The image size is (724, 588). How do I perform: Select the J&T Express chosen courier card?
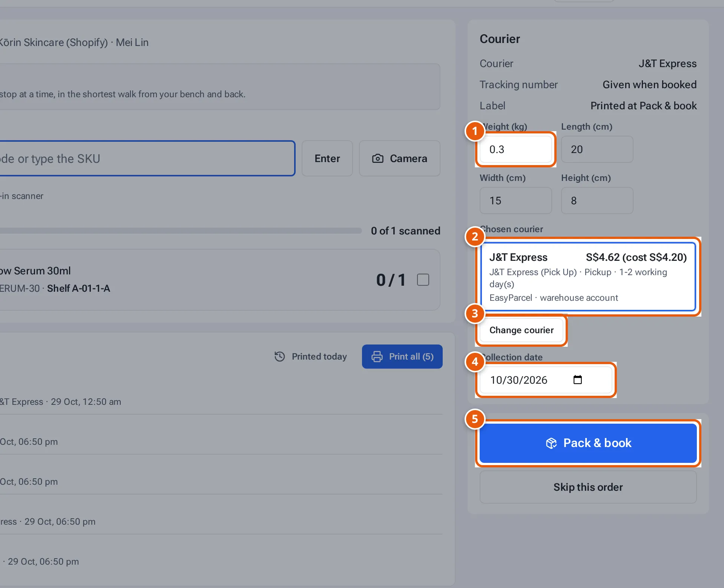(588, 277)
